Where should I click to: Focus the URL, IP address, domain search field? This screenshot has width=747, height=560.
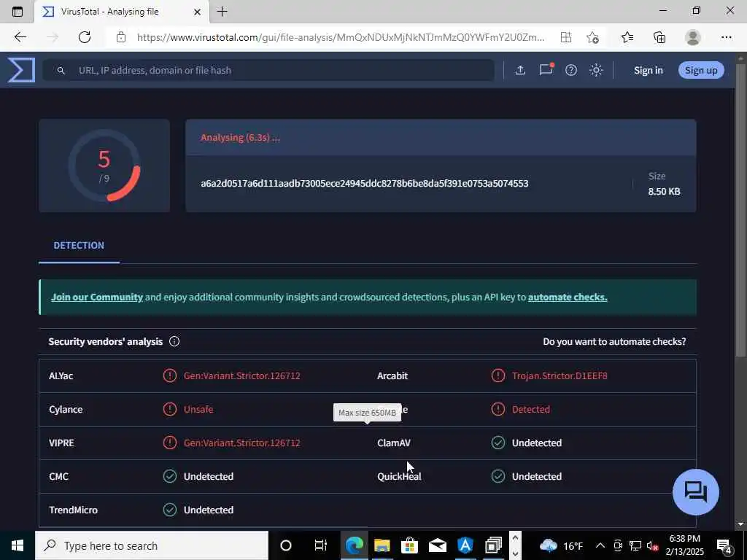pos(268,71)
